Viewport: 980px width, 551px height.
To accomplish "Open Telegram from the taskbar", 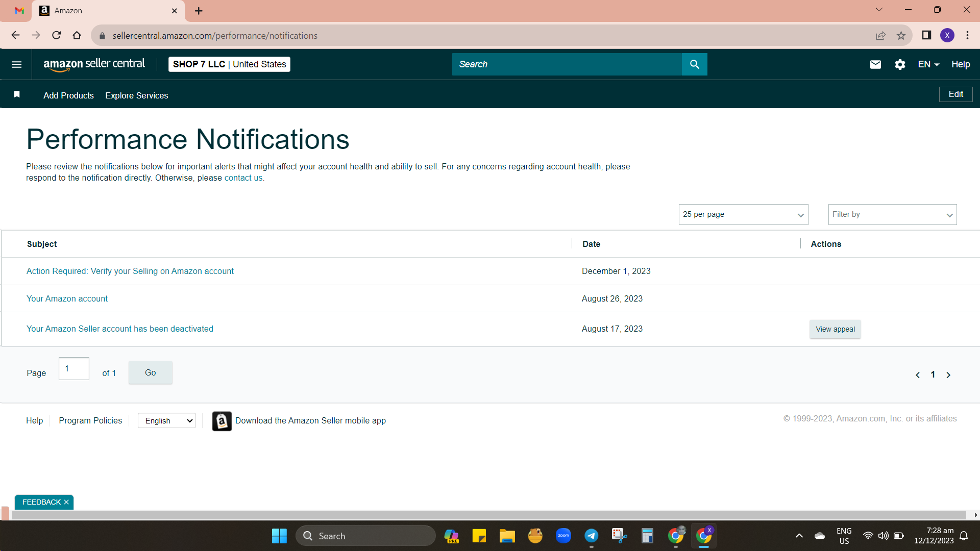I will (x=591, y=536).
